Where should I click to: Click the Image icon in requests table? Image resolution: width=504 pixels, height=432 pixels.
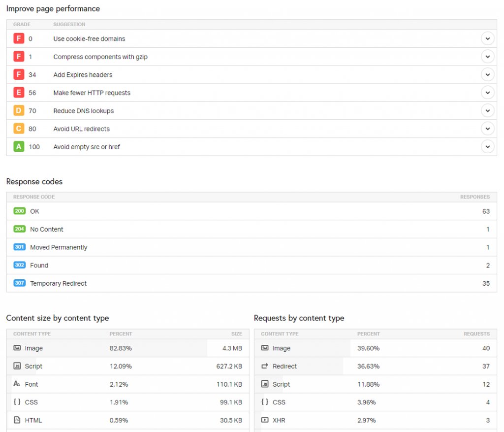click(265, 348)
